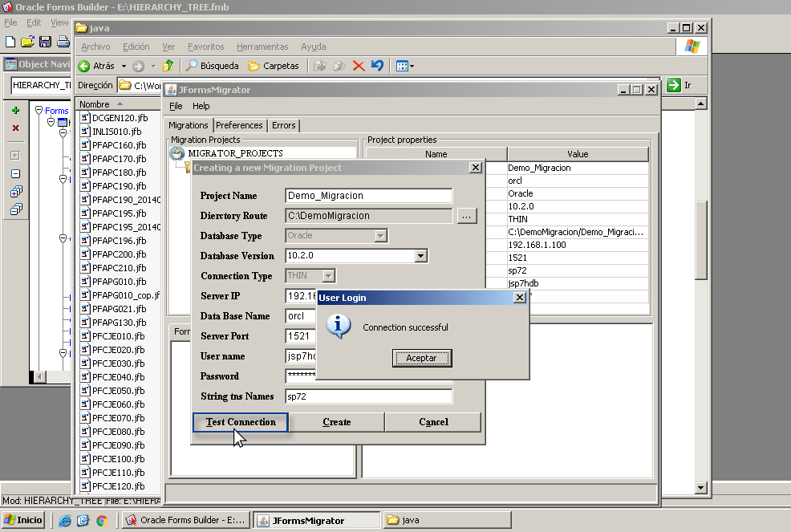Click the Save disk icon in Forms Builder

tap(46, 42)
